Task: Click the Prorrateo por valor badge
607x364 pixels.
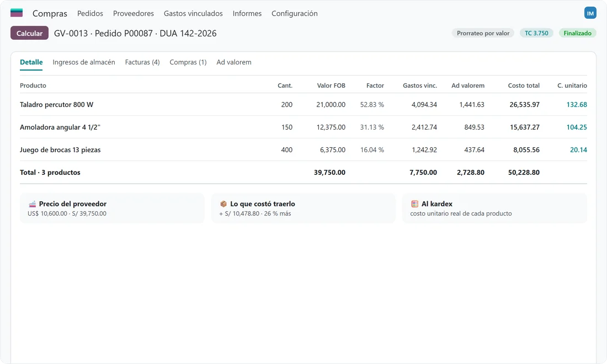Action: pos(483,33)
